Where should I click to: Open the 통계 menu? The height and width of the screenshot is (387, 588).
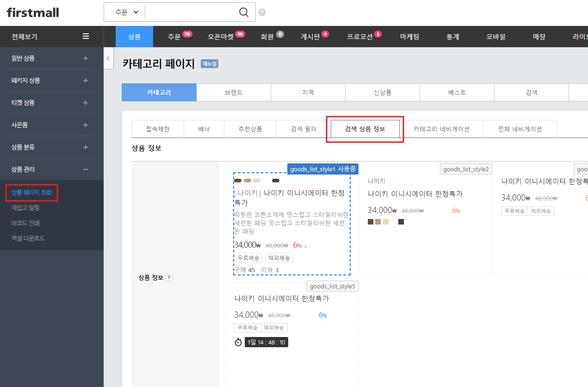[452, 37]
